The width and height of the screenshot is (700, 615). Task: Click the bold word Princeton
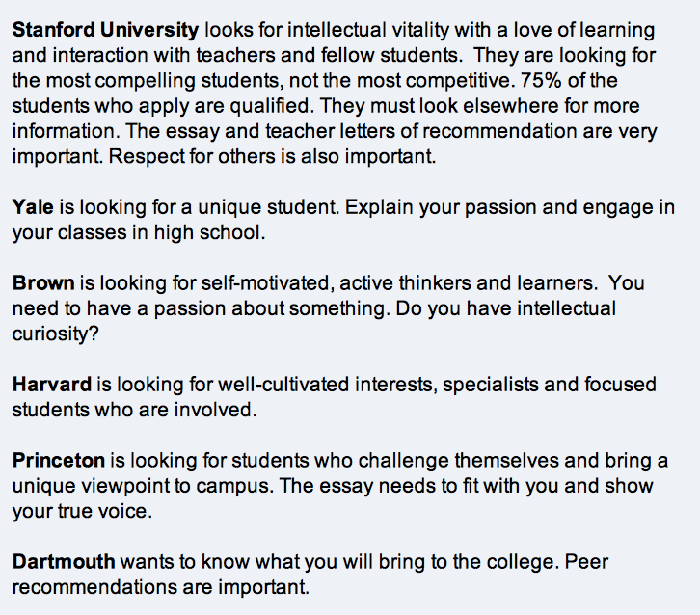[x=59, y=460]
